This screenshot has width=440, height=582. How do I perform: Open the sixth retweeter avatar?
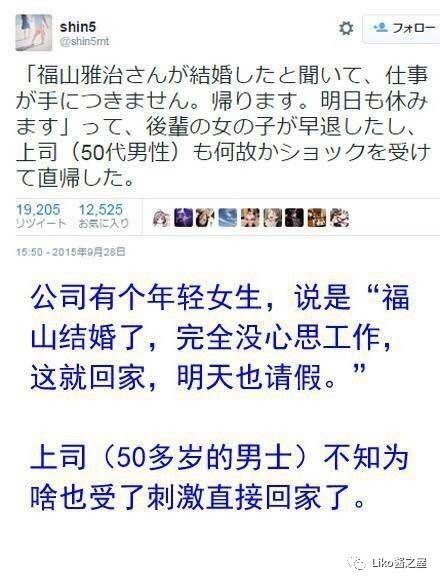click(x=272, y=218)
